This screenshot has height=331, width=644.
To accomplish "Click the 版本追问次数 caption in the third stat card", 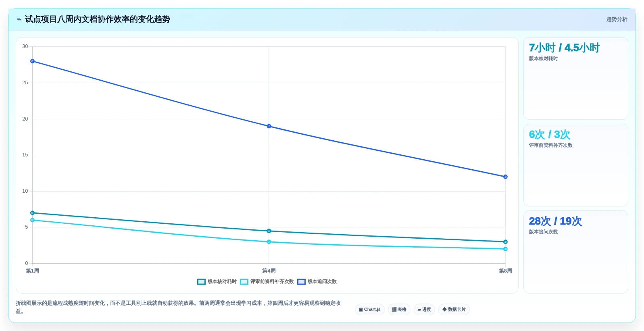I will (x=543, y=232).
